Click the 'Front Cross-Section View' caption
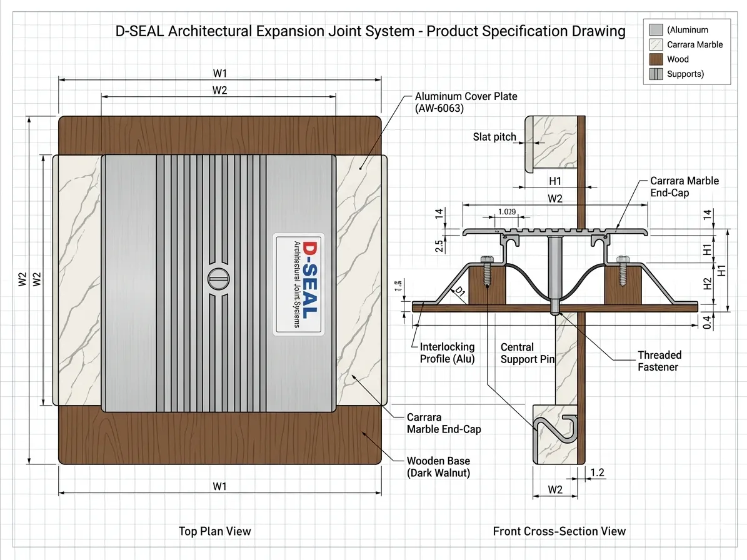Screen dimensions: 747x560 coord(559,531)
